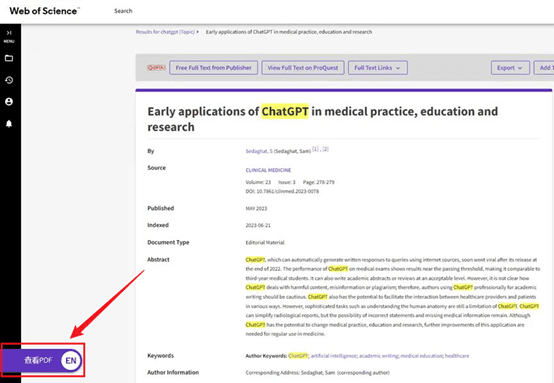Viewport: 554px width, 383px height.
Task: Click Free Full Text from Publisher
Action: point(213,68)
